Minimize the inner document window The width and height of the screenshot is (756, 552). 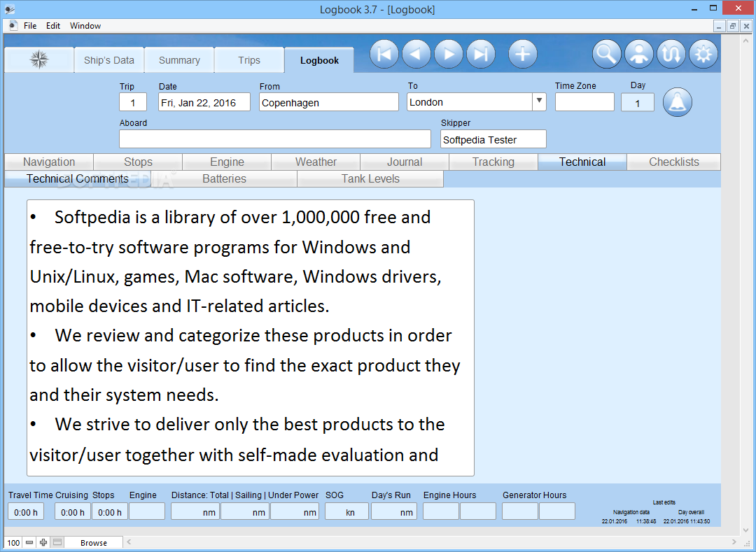click(719, 26)
